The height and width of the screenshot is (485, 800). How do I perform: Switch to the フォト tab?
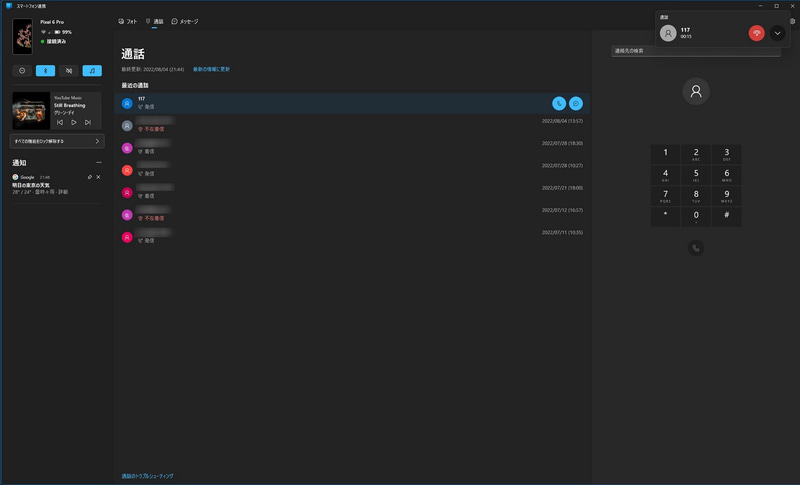coord(128,21)
